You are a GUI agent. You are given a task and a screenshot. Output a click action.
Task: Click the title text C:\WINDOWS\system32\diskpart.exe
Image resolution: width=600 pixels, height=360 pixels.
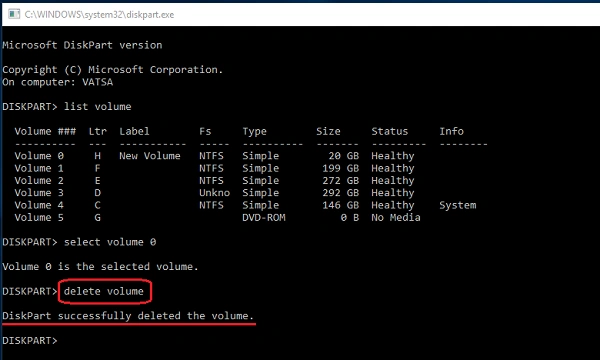99,15
